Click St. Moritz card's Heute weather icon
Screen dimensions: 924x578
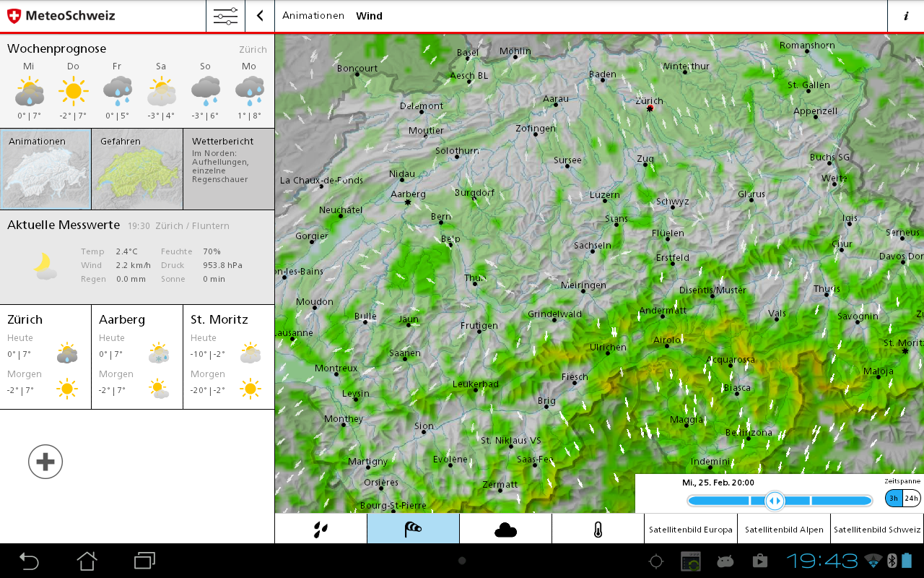click(x=250, y=354)
